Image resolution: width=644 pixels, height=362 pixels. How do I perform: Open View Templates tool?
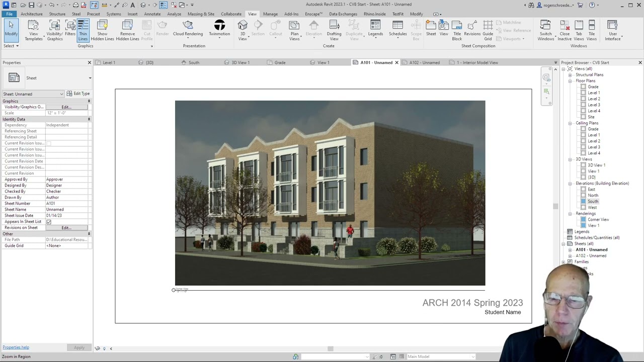point(34,30)
